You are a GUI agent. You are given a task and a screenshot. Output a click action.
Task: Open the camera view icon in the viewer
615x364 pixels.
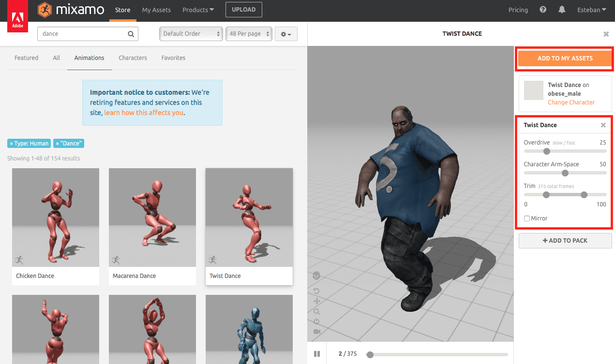click(316, 331)
